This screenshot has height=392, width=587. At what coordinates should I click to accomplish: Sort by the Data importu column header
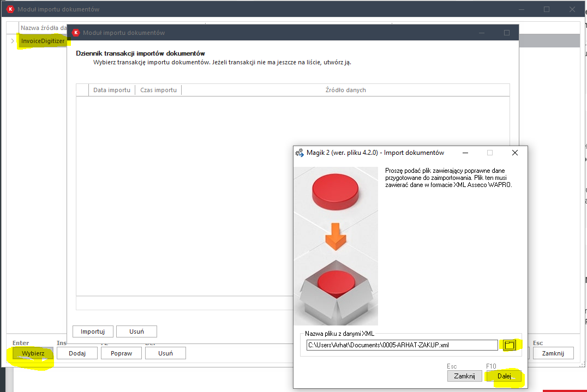(x=111, y=90)
